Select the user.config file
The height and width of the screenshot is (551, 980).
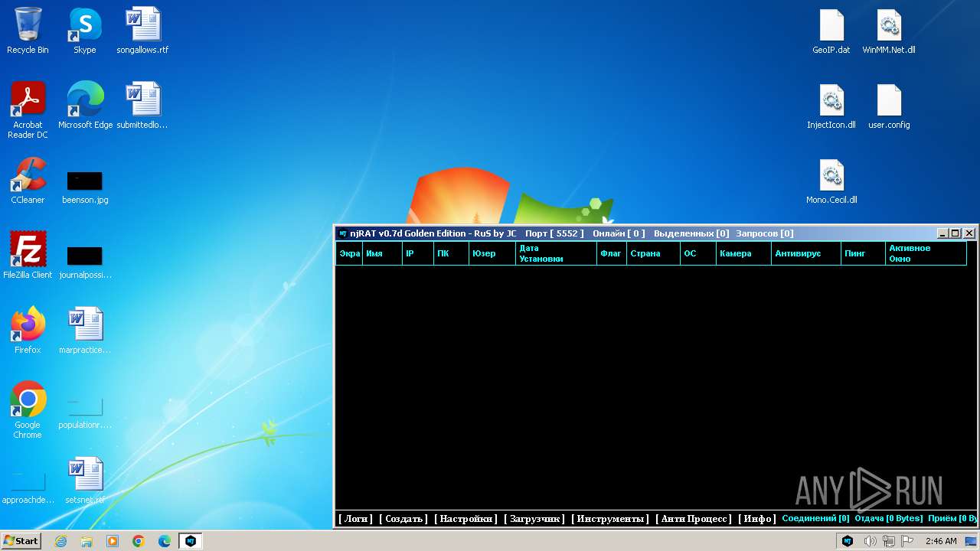(889, 106)
